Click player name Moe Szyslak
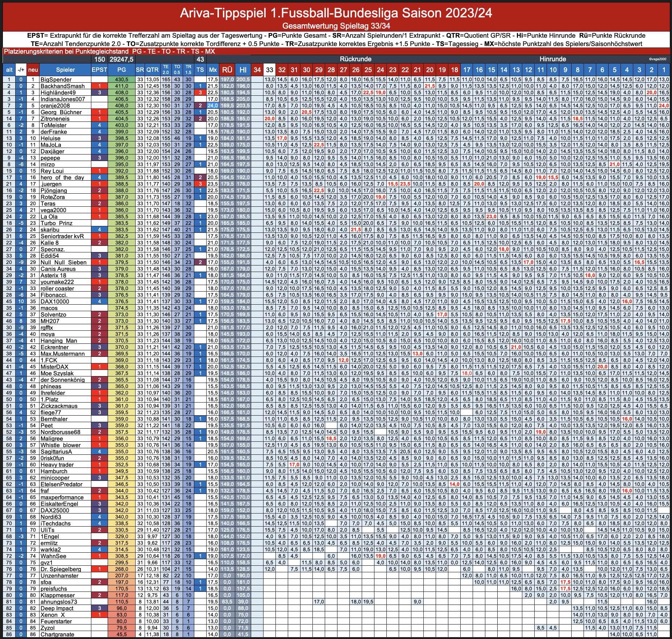The width and height of the screenshot is (672, 639). point(57,373)
